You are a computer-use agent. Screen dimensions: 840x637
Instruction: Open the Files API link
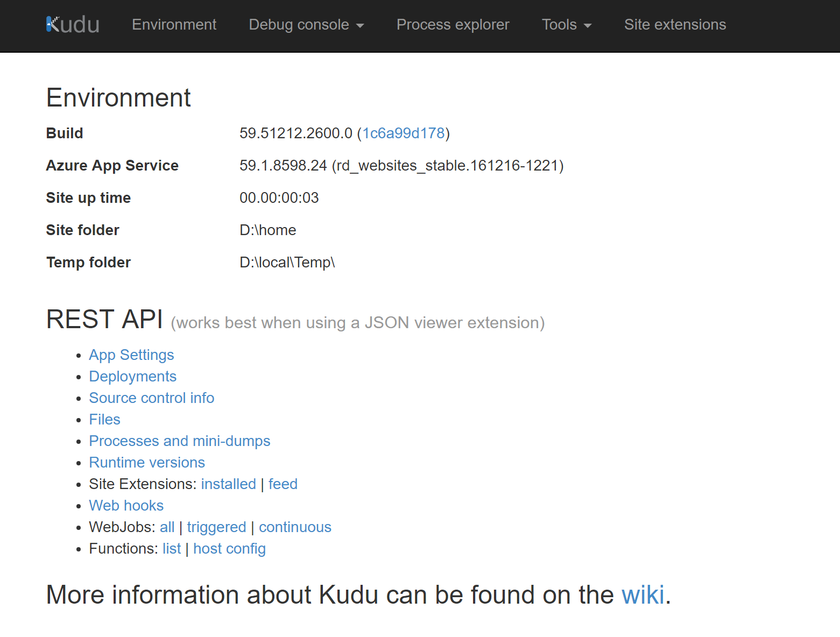[x=104, y=420]
